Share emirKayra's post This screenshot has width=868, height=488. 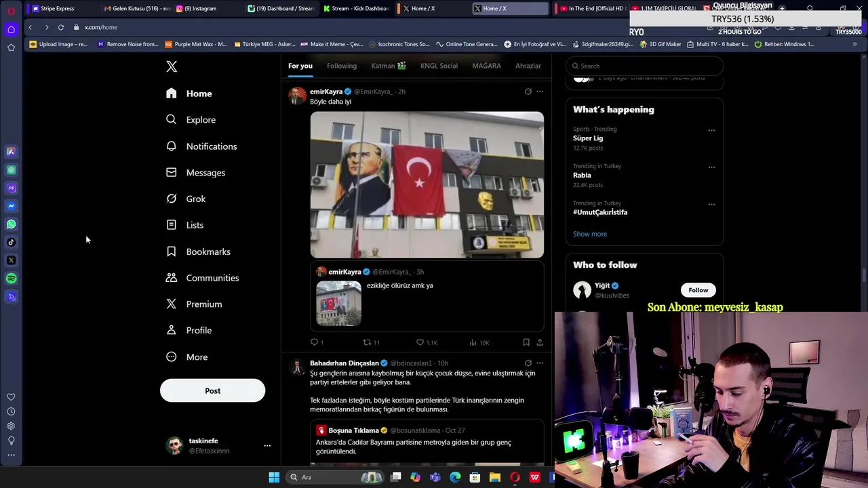pyautogui.click(x=540, y=342)
